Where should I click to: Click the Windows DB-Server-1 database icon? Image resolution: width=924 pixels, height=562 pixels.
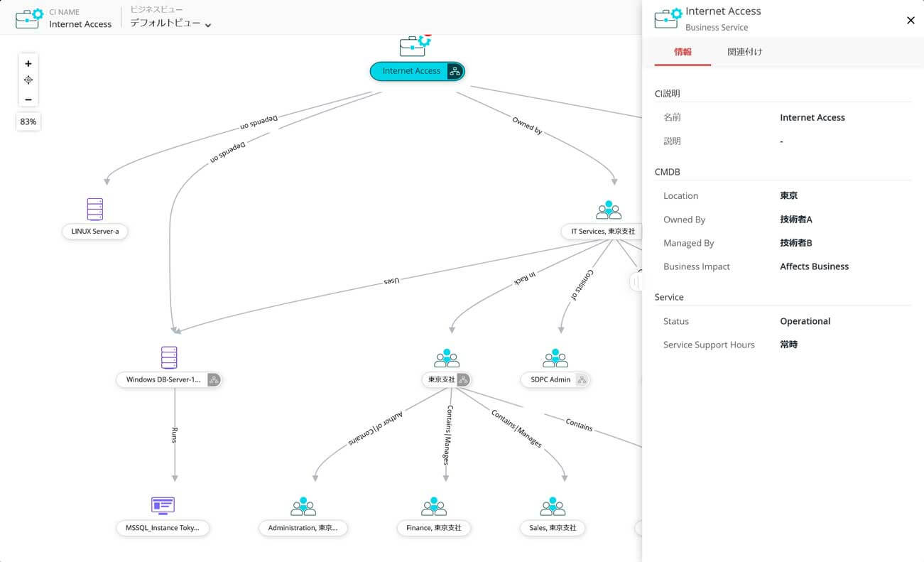[x=168, y=357]
